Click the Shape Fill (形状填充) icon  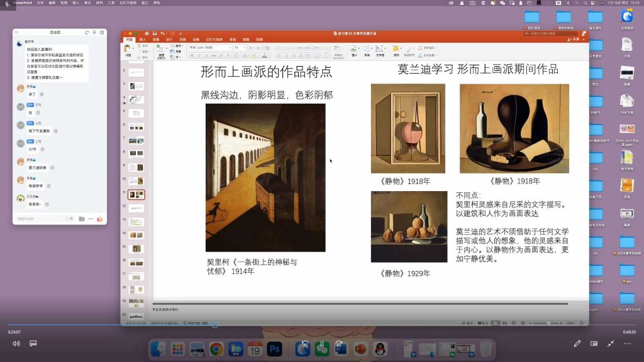[420, 48]
